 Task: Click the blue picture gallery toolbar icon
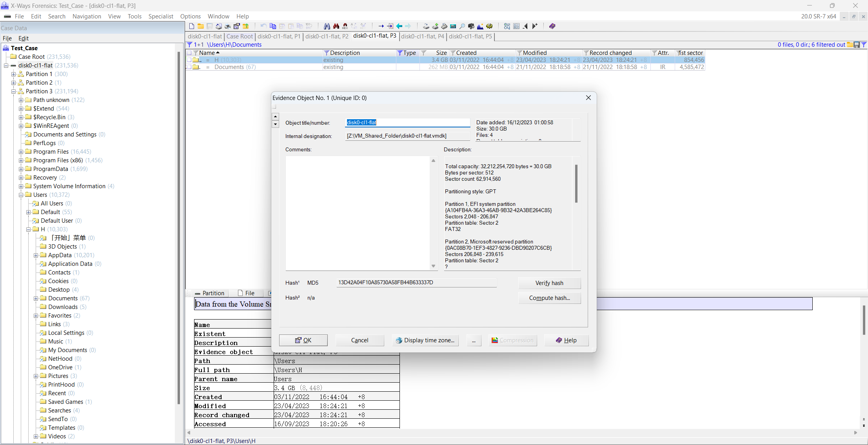pyautogui.click(x=480, y=26)
